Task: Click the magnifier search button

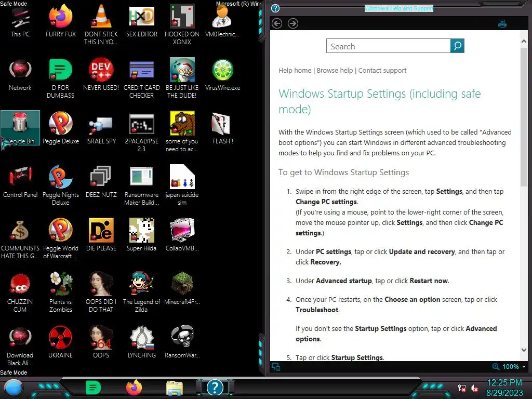Action: (457, 46)
